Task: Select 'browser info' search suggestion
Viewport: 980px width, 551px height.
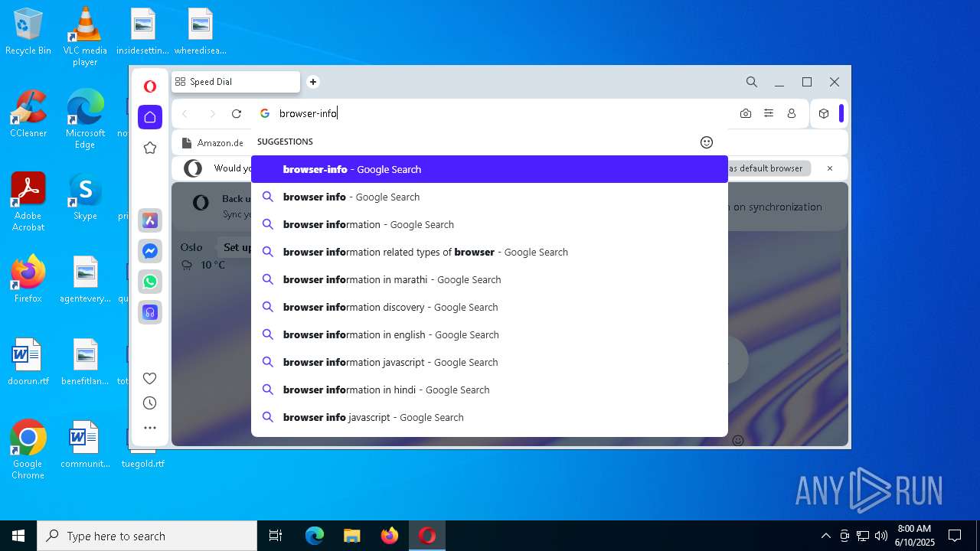Action: coord(489,197)
